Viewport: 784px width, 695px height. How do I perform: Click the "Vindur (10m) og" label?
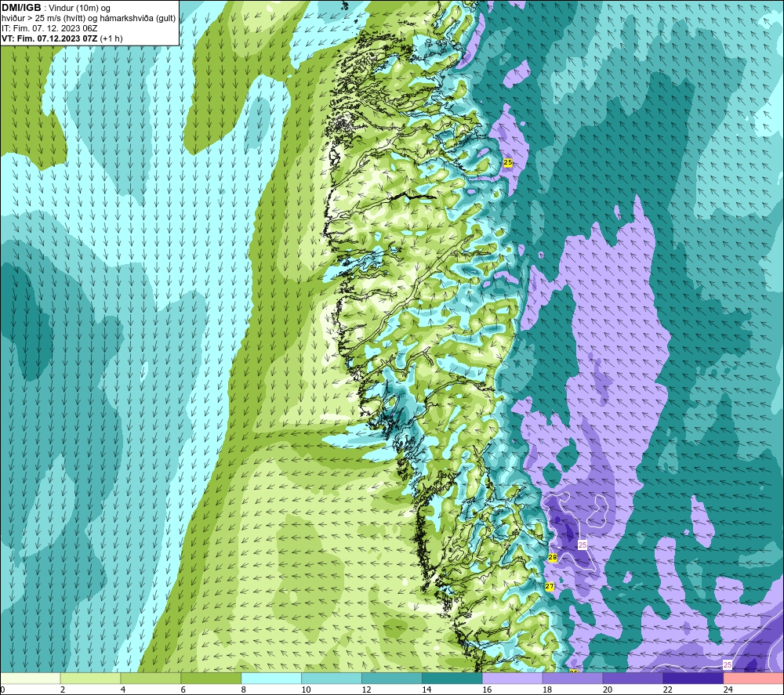tap(79, 9)
